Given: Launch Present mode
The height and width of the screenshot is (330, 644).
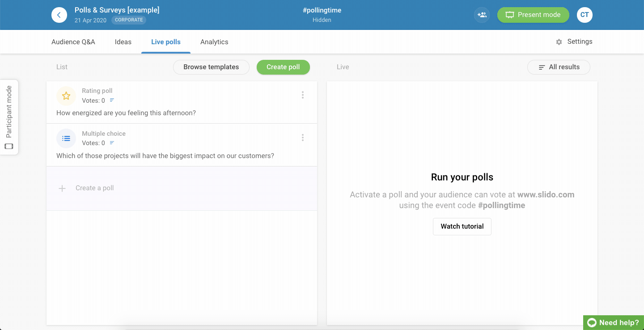Looking at the screenshot, I should pyautogui.click(x=533, y=15).
